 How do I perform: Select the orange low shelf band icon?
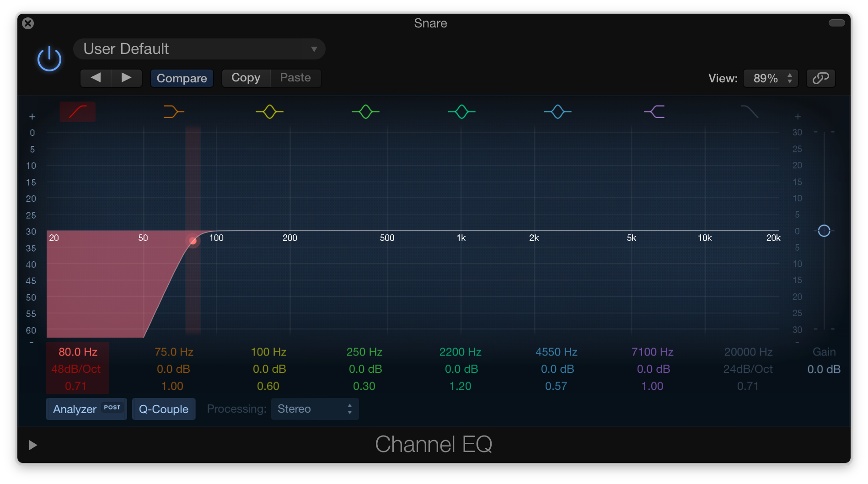(173, 111)
